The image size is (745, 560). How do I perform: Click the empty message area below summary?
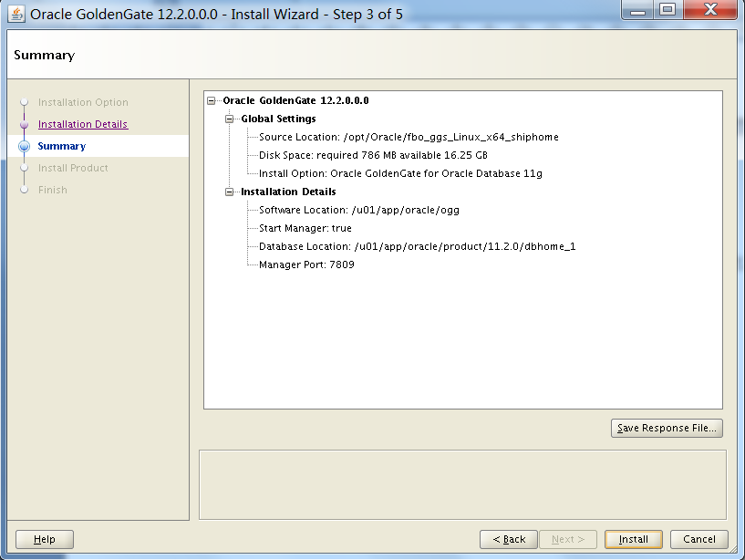[x=462, y=485]
